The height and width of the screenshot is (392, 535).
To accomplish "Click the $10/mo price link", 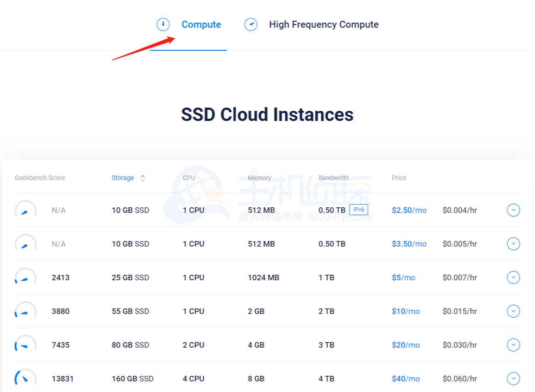I will pyautogui.click(x=405, y=311).
